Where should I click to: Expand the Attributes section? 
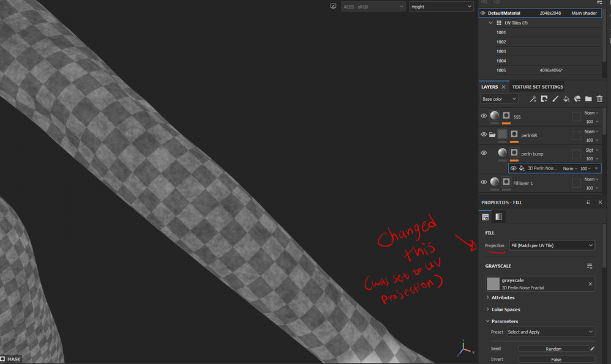pos(487,297)
